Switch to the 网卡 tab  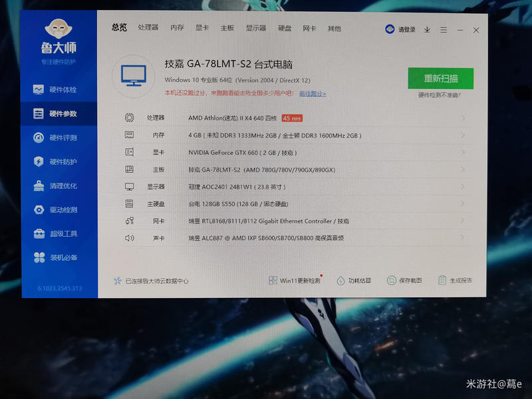pos(309,29)
